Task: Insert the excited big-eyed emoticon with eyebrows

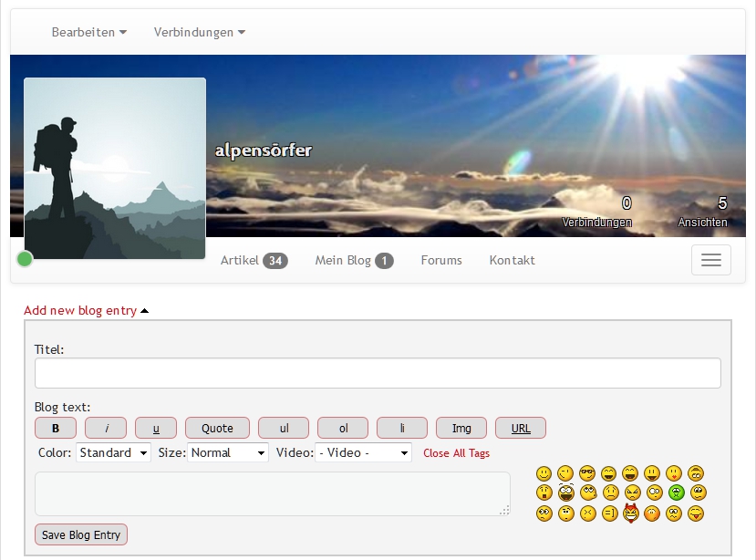Action: click(566, 493)
